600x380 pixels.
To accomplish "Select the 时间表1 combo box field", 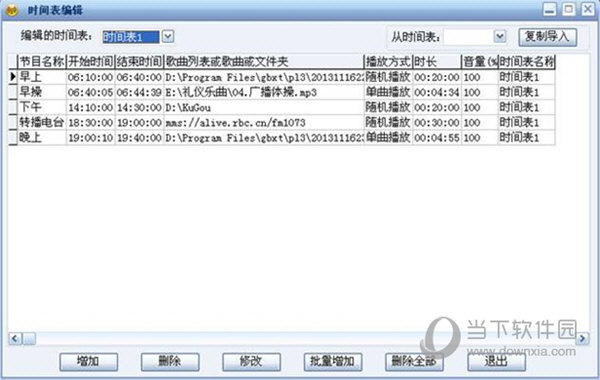I will coord(131,37).
